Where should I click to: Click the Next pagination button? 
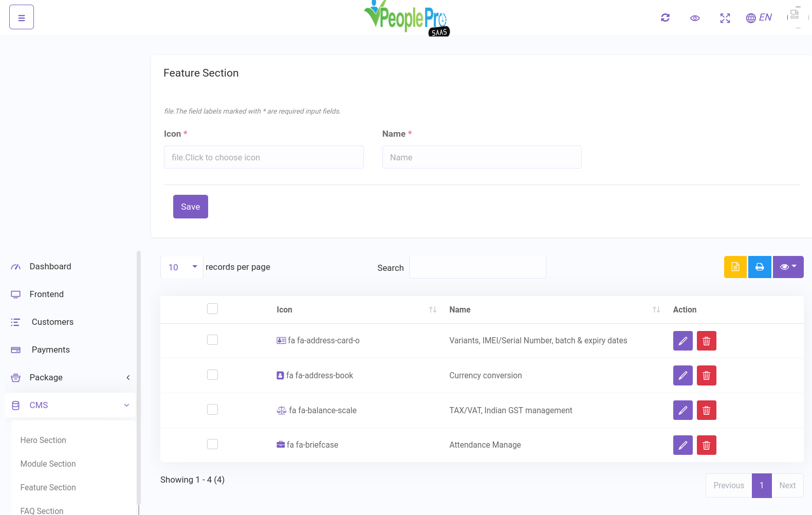[x=787, y=486]
